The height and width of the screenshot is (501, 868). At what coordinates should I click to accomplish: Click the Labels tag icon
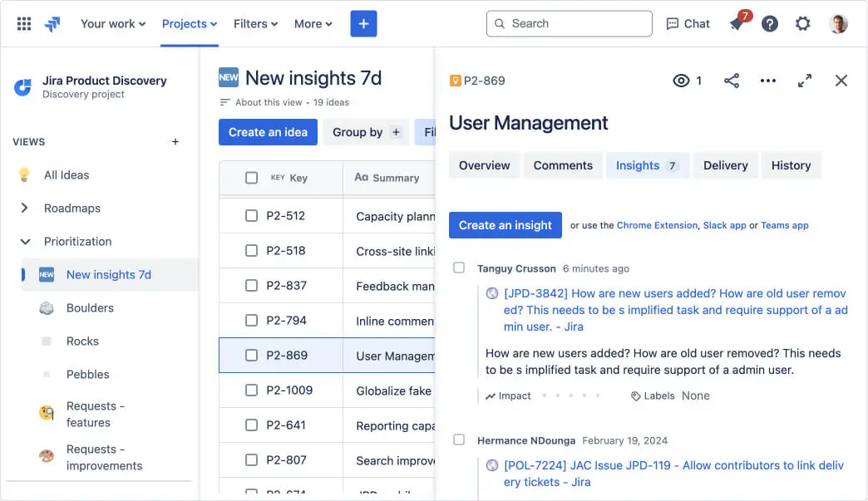(x=635, y=396)
